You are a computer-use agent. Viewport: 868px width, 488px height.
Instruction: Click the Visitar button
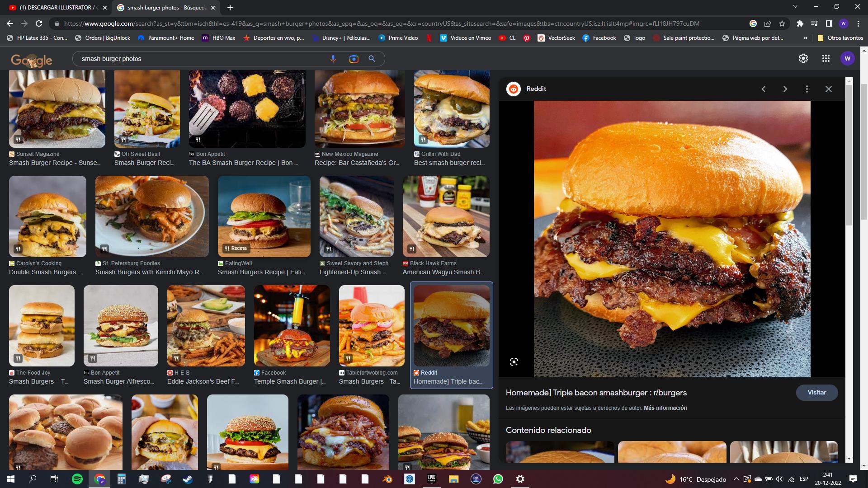pyautogui.click(x=816, y=392)
